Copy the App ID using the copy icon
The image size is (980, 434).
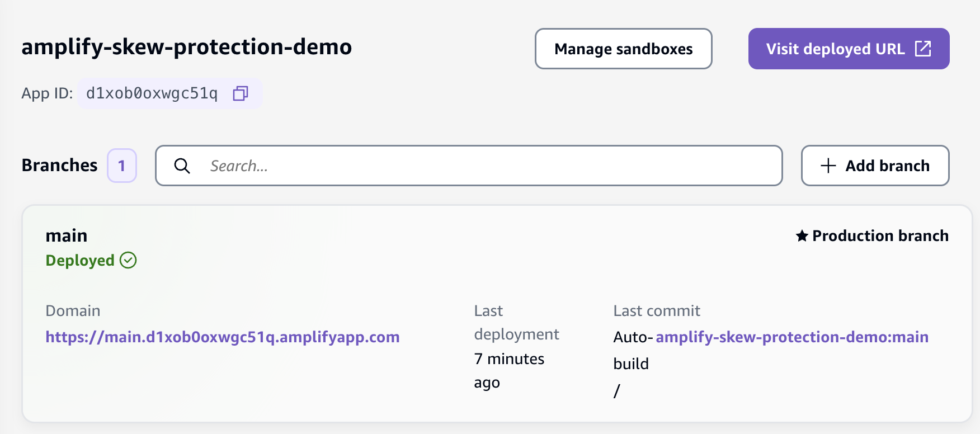pos(241,94)
